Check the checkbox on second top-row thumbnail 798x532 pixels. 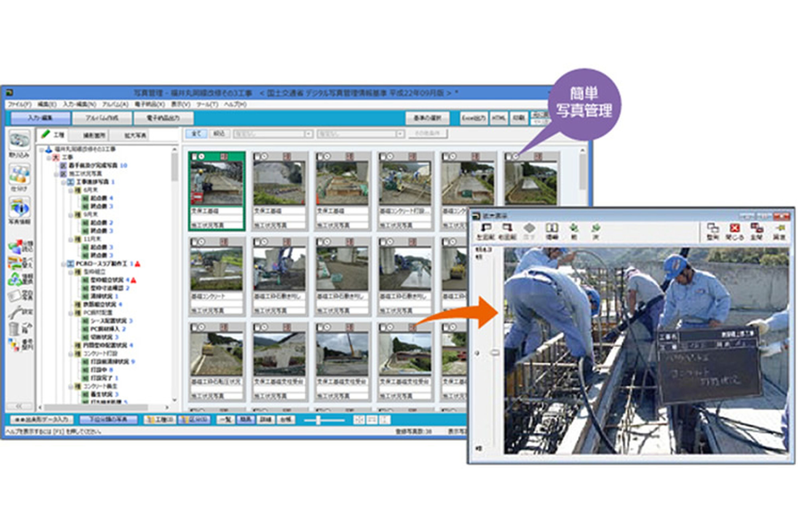coord(258,157)
